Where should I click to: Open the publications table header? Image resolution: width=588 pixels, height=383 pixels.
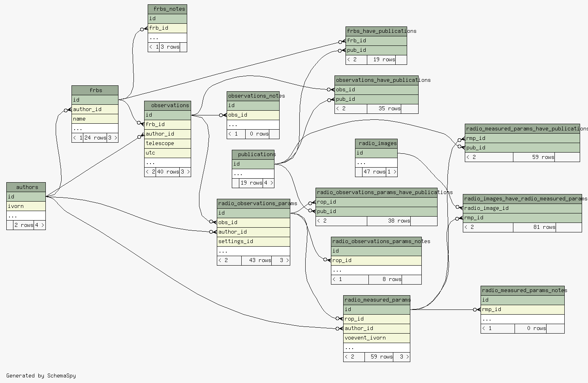click(253, 155)
